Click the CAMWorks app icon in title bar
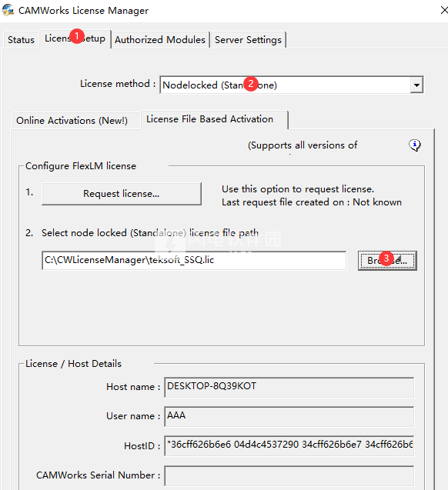This screenshot has width=448, height=490. [x=8, y=10]
